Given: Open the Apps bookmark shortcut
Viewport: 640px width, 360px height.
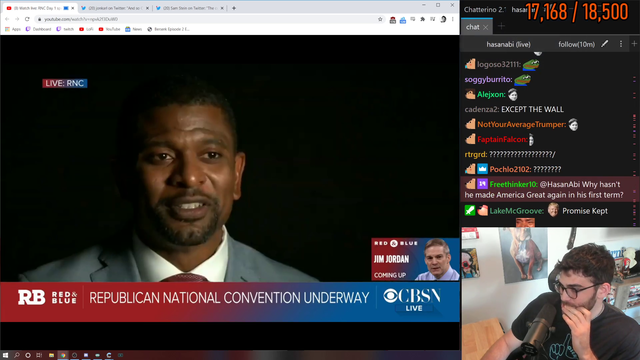Looking at the screenshot, I should [12, 29].
